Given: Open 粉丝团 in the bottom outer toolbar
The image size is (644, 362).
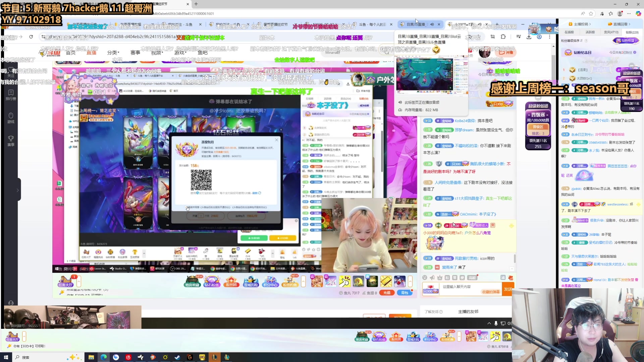Looking at the screenshot, I should [x=396, y=336].
